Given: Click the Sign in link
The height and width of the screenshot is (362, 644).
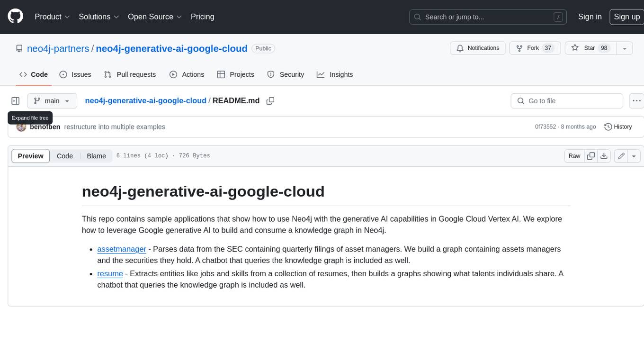Looking at the screenshot, I should tap(590, 17).
